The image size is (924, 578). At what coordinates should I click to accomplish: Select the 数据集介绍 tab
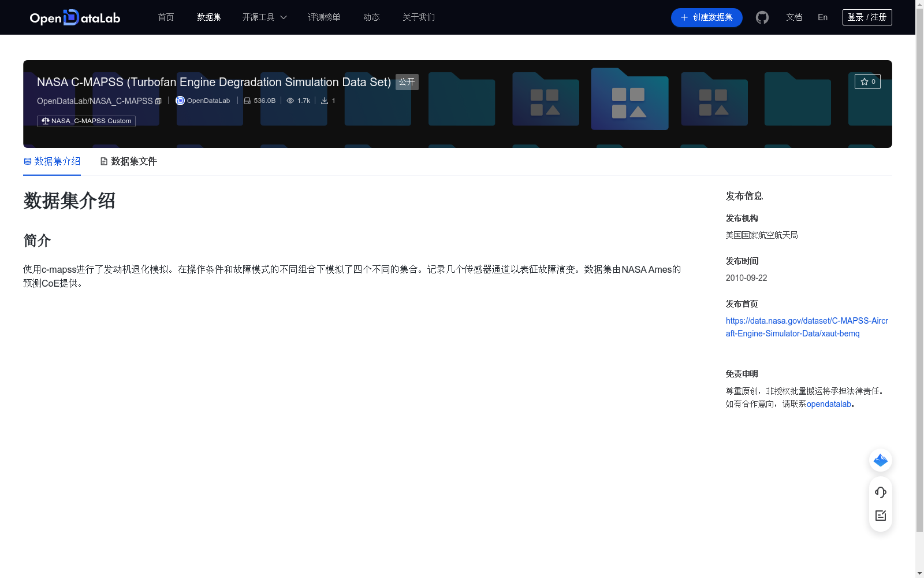click(52, 161)
